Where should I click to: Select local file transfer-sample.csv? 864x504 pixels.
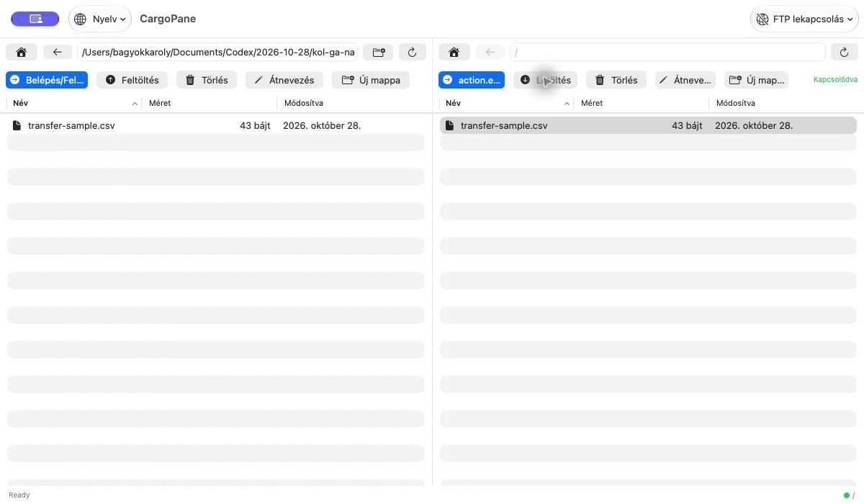coord(216,125)
